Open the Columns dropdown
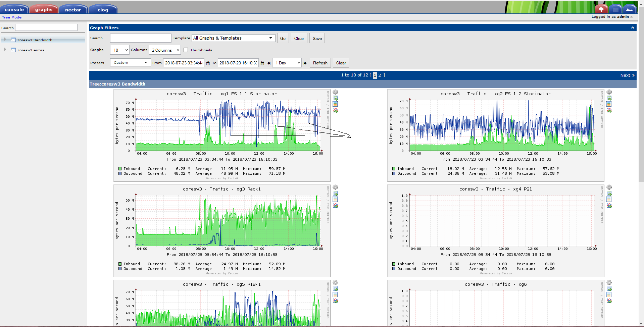Viewport: 644px width, 327px height. pyautogui.click(x=164, y=50)
